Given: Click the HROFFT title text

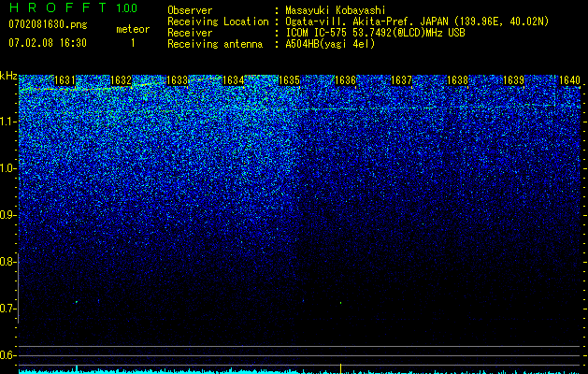Looking at the screenshot, I should coord(58,7).
